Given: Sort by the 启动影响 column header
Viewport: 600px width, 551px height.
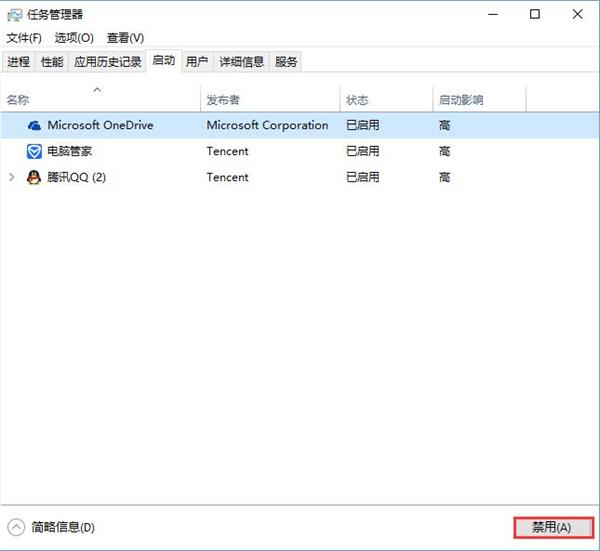Looking at the screenshot, I should tap(479, 98).
